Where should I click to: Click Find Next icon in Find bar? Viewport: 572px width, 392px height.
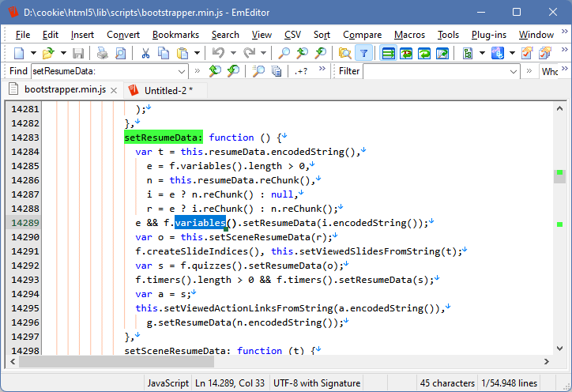233,71
